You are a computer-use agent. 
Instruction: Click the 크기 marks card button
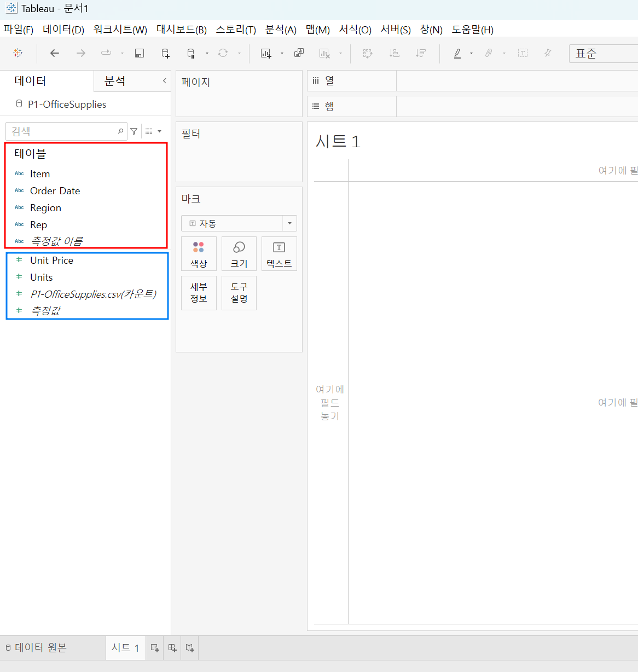click(x=239, y=254)
